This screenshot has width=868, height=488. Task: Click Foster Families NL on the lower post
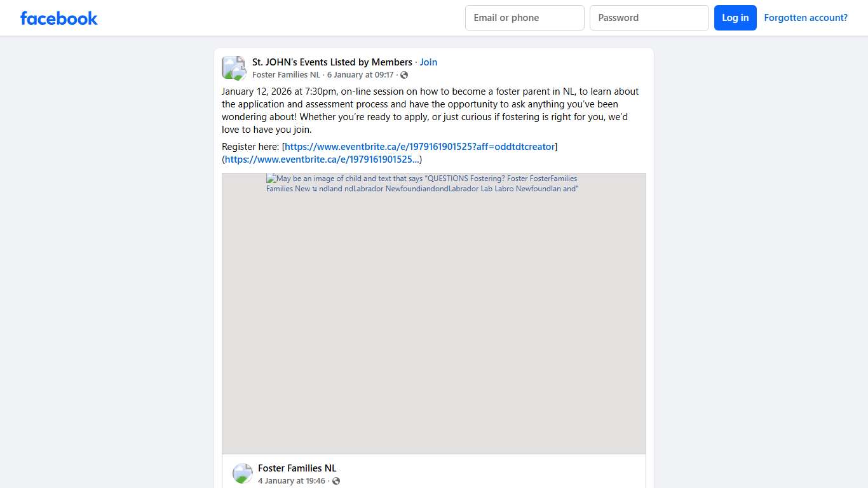pos(297,468)
